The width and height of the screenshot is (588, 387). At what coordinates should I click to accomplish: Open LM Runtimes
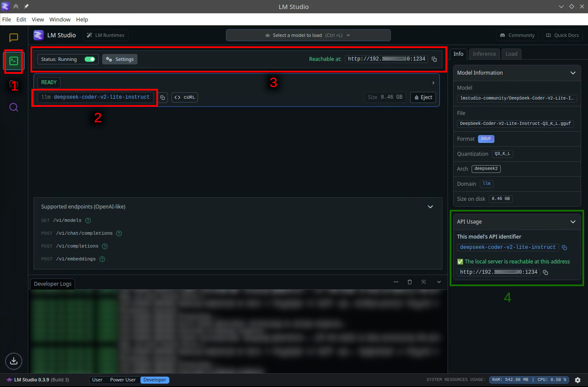106,35
